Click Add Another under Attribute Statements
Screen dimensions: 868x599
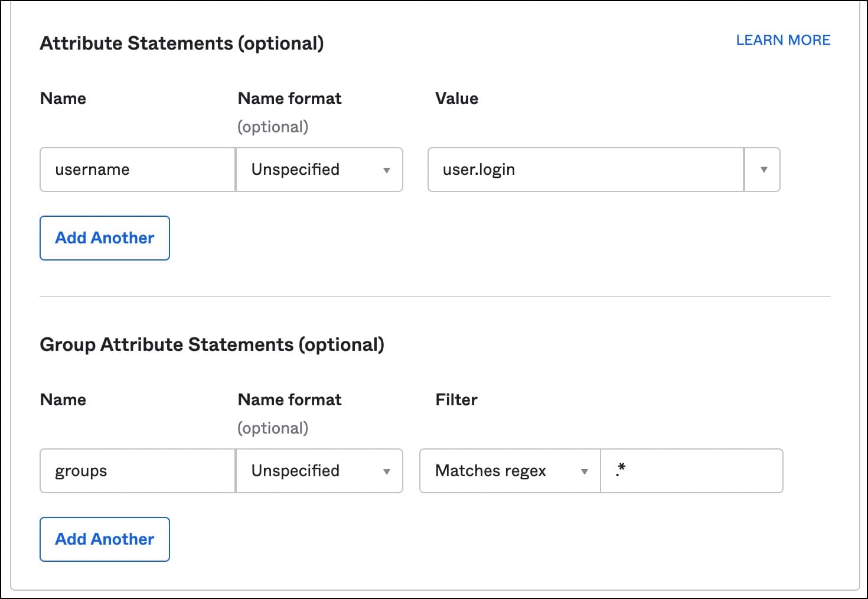click(x=105, y=238)
